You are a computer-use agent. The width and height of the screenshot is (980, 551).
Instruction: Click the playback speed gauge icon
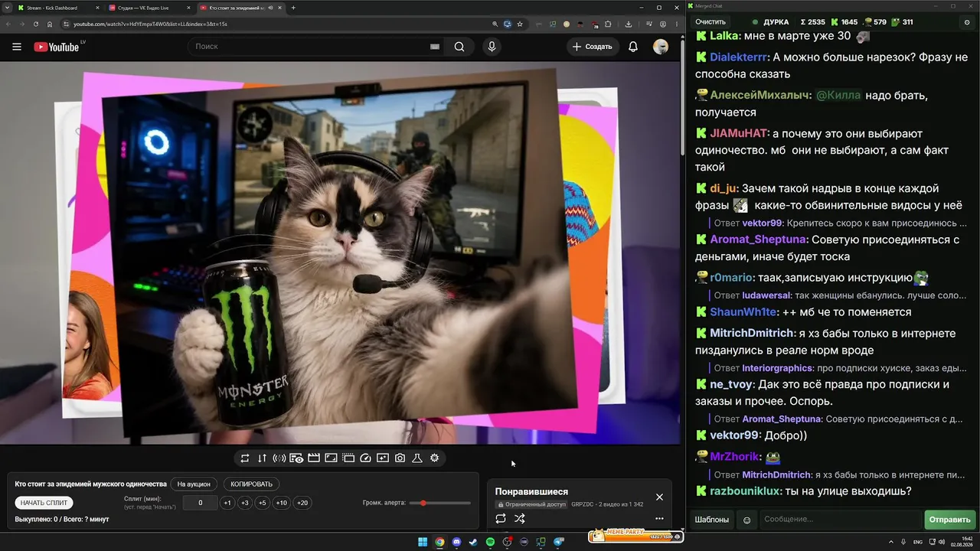point(365,458)
